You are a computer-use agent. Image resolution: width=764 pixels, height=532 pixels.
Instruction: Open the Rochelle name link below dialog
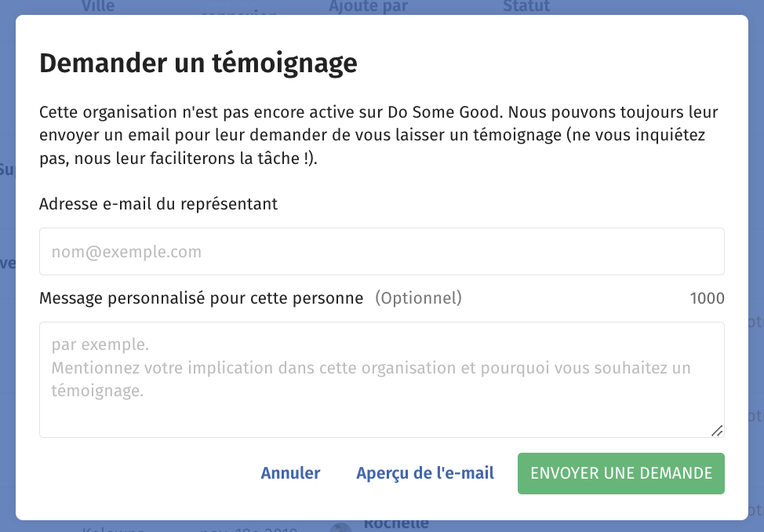pyautogui.click(x=396, y=524)
